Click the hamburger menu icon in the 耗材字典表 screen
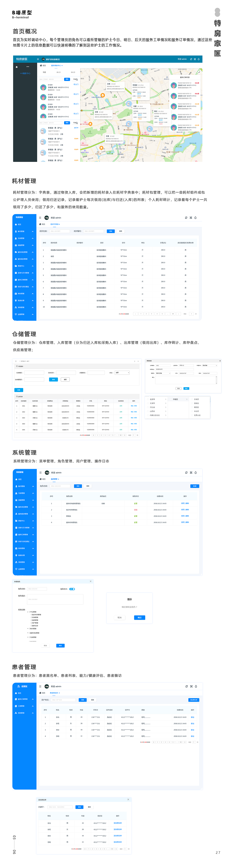Viewport: 233px width, 868px height. click(x=40, y=218)
